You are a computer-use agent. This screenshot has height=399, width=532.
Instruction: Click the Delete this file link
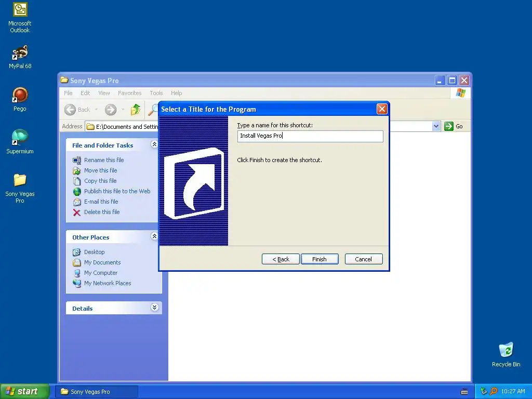(x=102, y=212)
